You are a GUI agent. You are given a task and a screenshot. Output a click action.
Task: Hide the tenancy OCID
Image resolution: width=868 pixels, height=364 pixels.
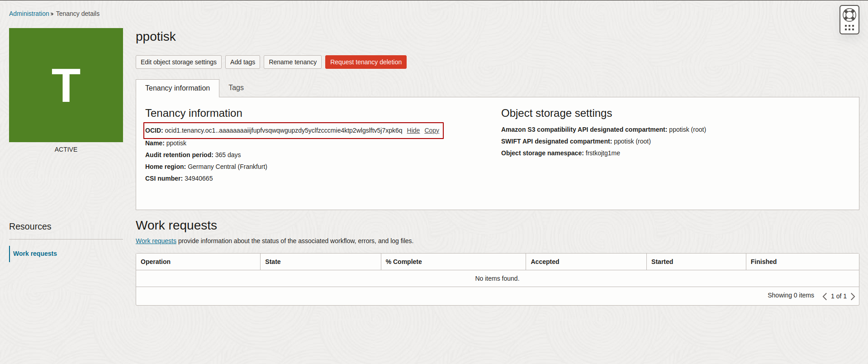click(413, 131)
